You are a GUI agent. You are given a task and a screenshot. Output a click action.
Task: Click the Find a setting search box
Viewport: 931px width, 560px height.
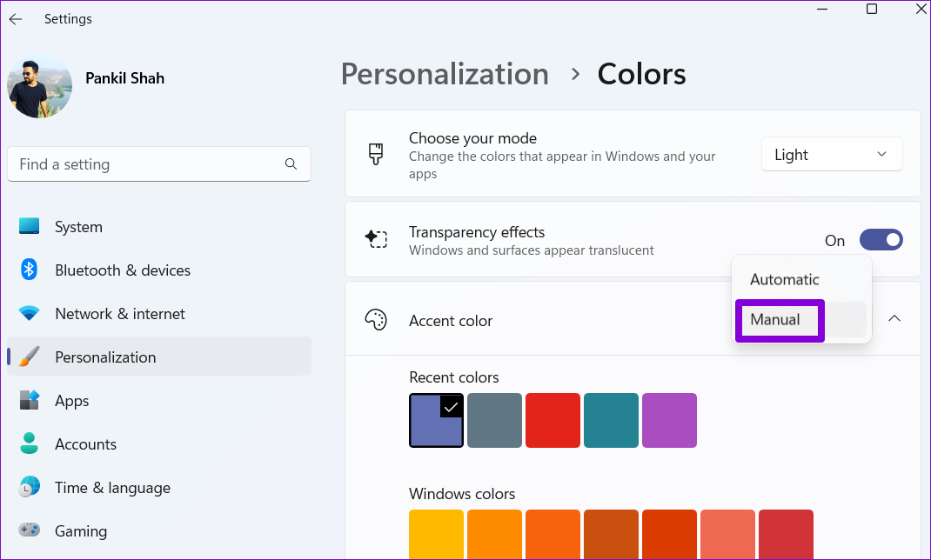159,163
